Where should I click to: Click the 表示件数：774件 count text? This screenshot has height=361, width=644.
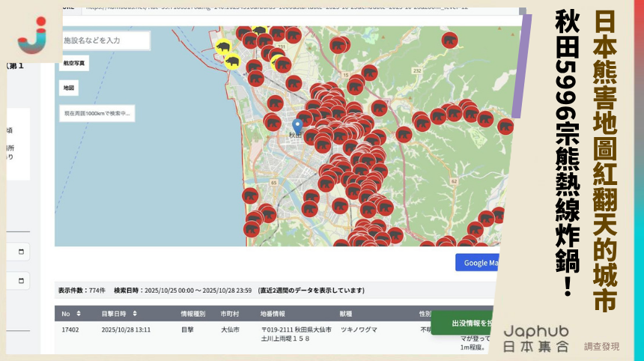coord(82,291)
